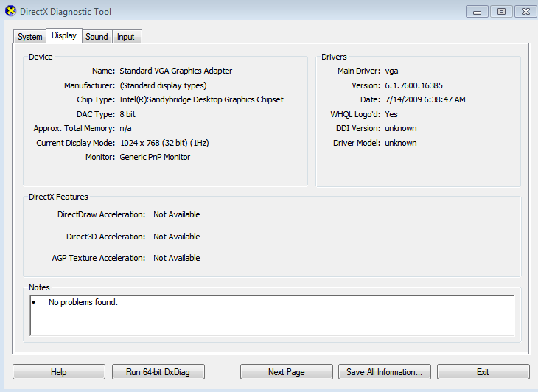Click the 'Main Driver:' label

click(x=359, y=71)
